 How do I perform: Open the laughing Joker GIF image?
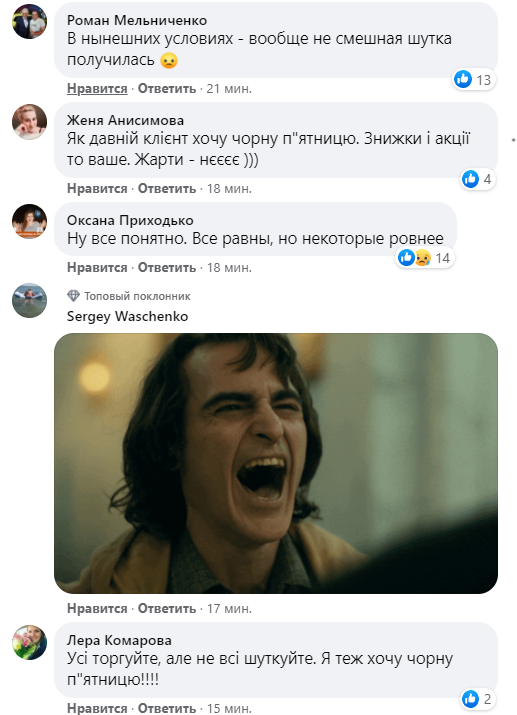point(276,463)
